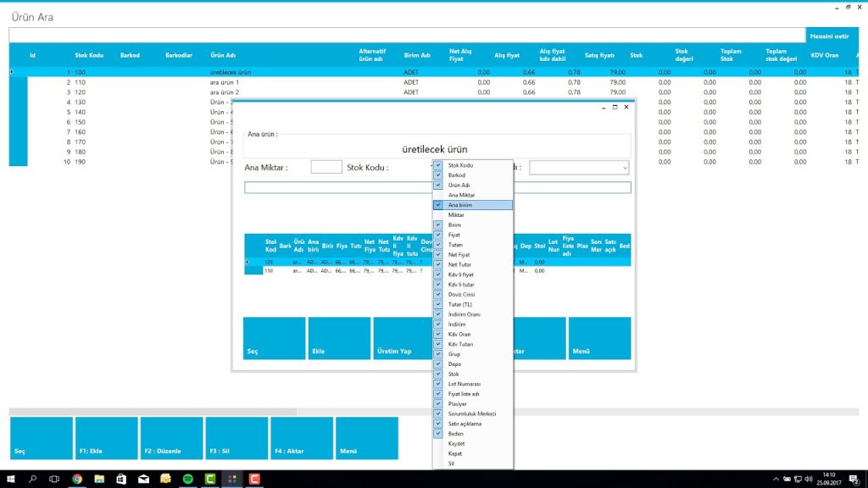868x488 pixels.
Task: Expand the first row indicator in product grid
Action: 12,72
